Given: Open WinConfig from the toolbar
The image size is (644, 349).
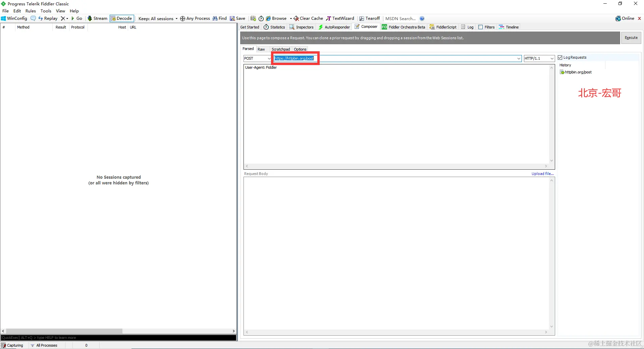Looking at the screenshot, I should point(14,18).
